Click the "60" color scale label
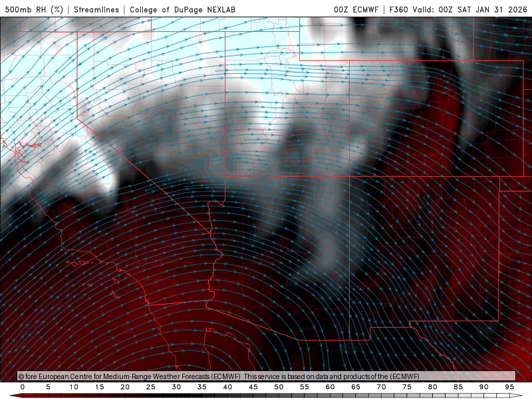The image size is (532, 399). tap(330, 387)
